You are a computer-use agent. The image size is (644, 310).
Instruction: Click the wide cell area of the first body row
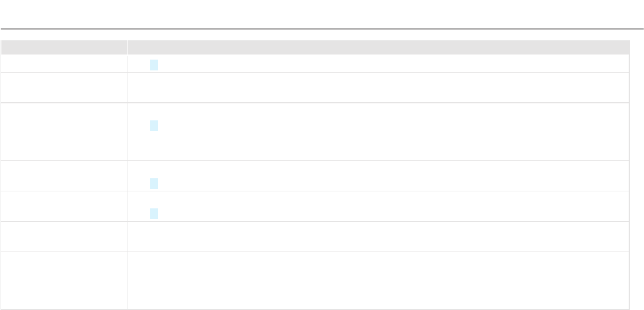(x=378, y=64)
